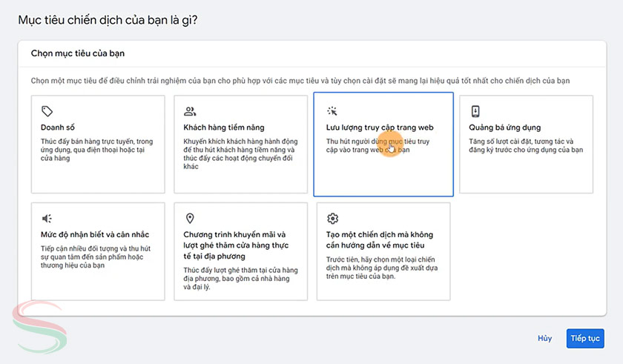Viewport: 623px width, 364px height.
Task: Click the megaphone icon for brand awareness
Action: click(47, 218)
